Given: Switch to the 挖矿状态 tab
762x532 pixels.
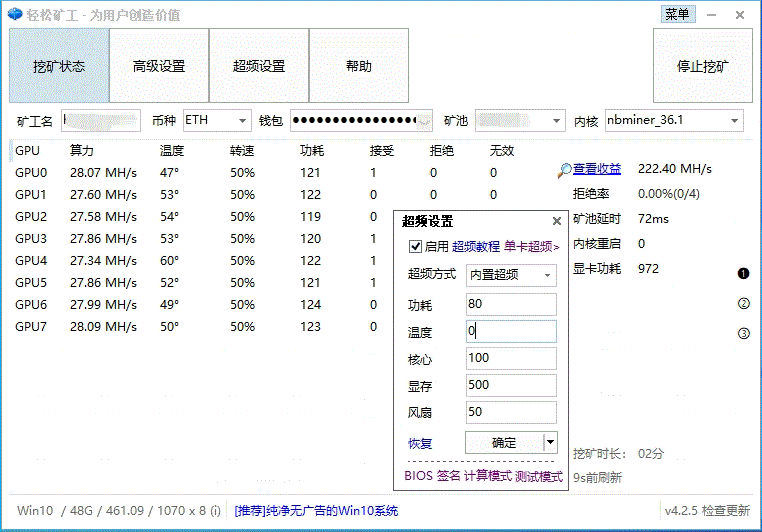Looking at the screenshot, I should pos(59,66).
